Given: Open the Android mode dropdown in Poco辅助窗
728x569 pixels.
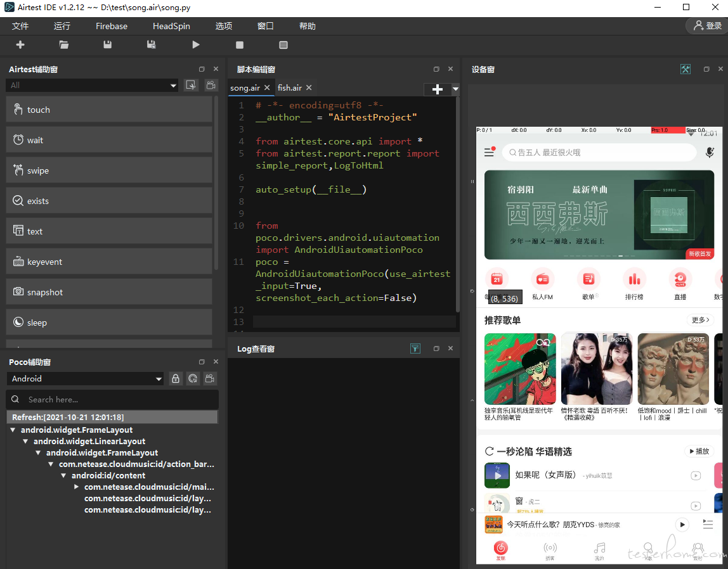Looking at the screenshot, I should tap(86, 379).
